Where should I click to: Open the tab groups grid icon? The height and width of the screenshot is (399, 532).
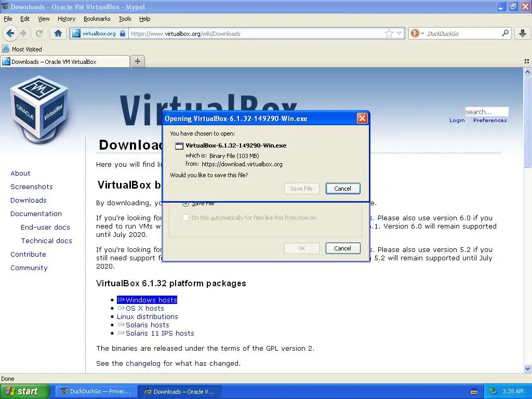click(527, 61)
